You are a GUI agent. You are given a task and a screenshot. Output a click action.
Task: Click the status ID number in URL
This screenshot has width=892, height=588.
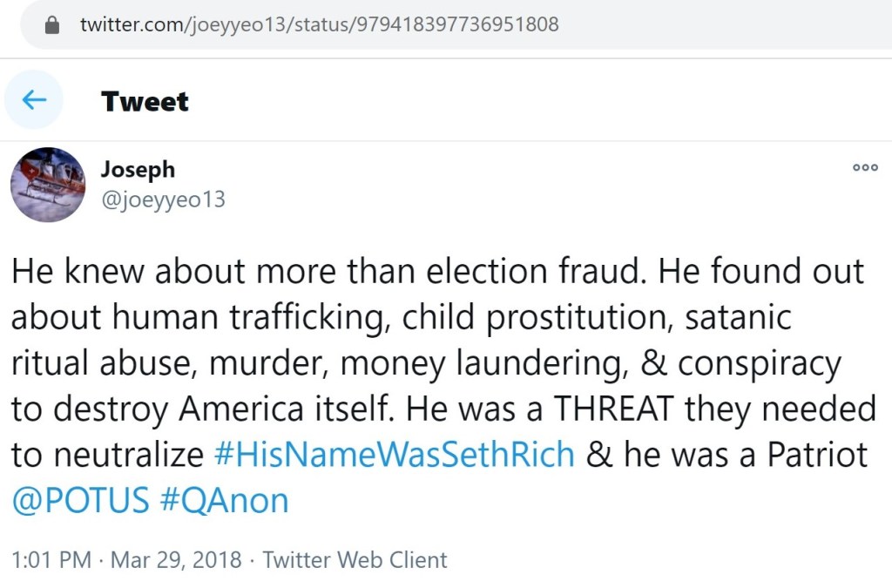(456, 25)
